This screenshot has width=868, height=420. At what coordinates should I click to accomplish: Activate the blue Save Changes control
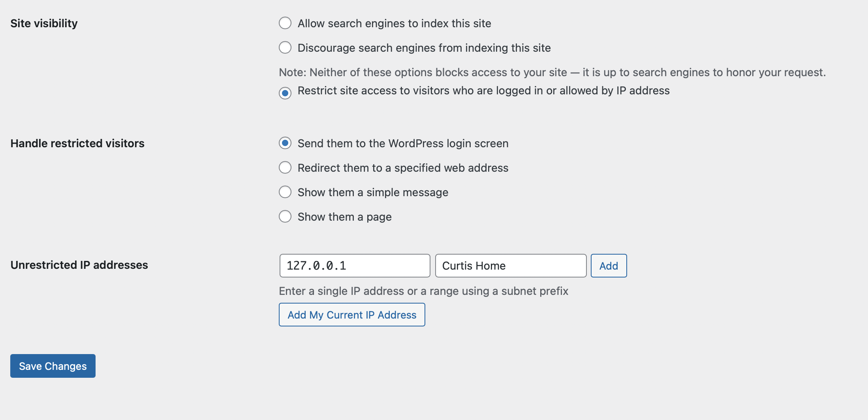coord(53,366)
